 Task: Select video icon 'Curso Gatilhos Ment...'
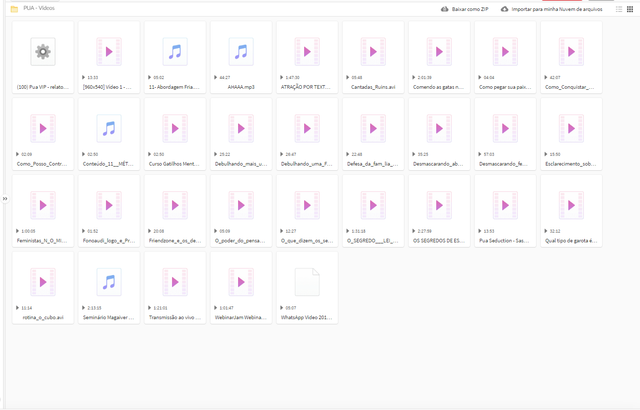pos(175,129)
